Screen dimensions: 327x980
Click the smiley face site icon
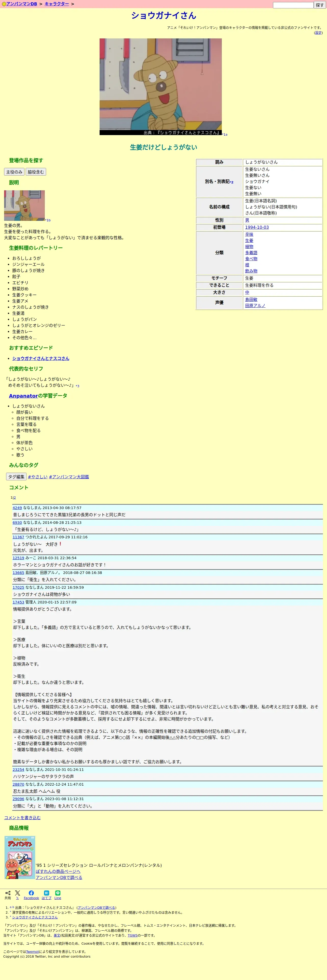4,4
